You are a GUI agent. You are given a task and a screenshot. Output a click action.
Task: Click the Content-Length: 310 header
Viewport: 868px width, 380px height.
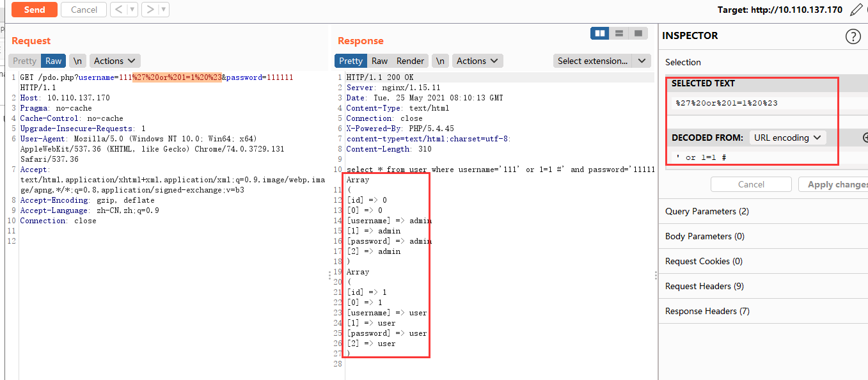point(388,149)
